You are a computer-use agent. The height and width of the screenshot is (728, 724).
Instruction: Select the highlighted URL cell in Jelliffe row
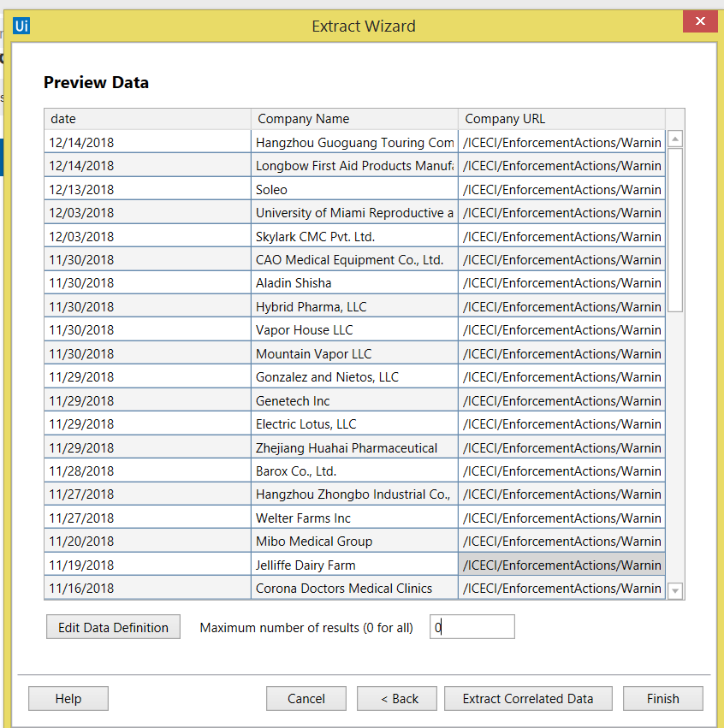[x=561, y=564]
